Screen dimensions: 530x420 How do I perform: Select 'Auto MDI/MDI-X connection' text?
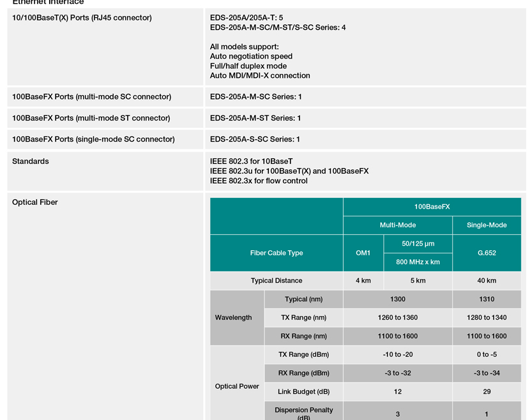260,75
